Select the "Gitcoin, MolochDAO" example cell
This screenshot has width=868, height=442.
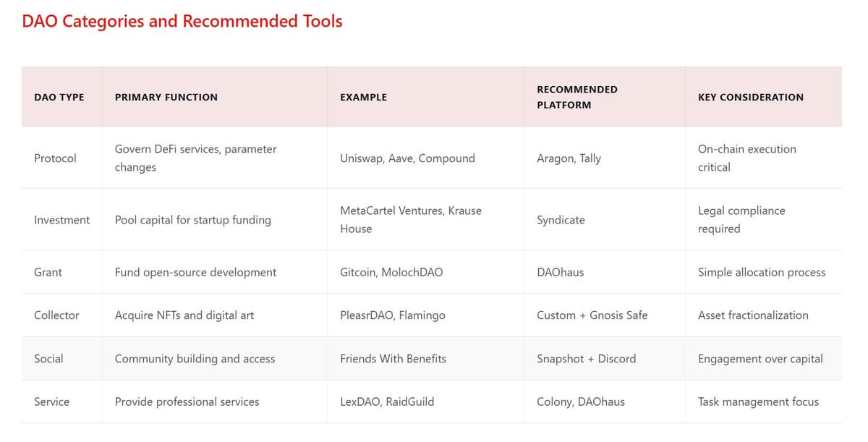[391, 272]
